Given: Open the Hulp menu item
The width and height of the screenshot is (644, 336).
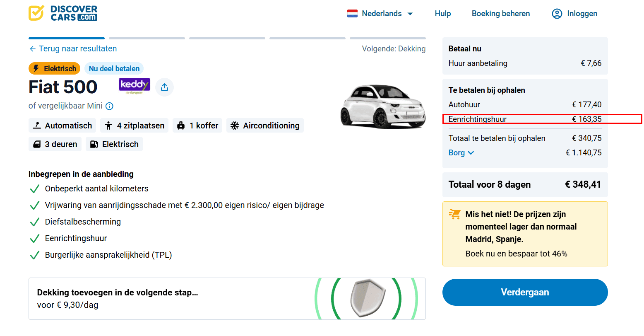Looking at the screenshot, I should pyautogui.click(x=442, y=14).
